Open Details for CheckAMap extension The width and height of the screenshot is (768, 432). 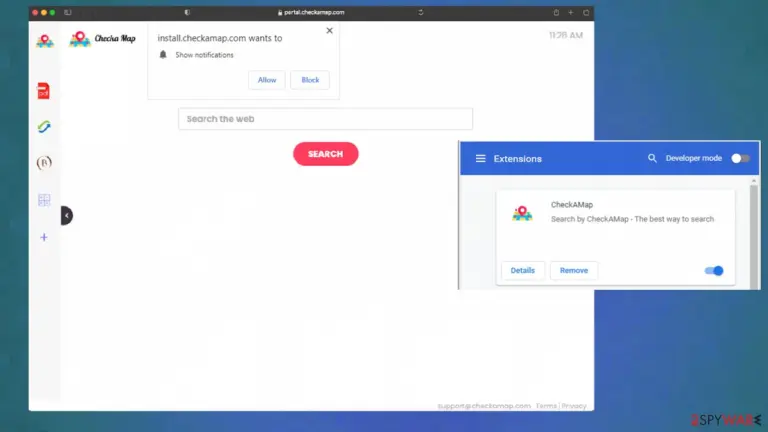[x=523, y=270]
